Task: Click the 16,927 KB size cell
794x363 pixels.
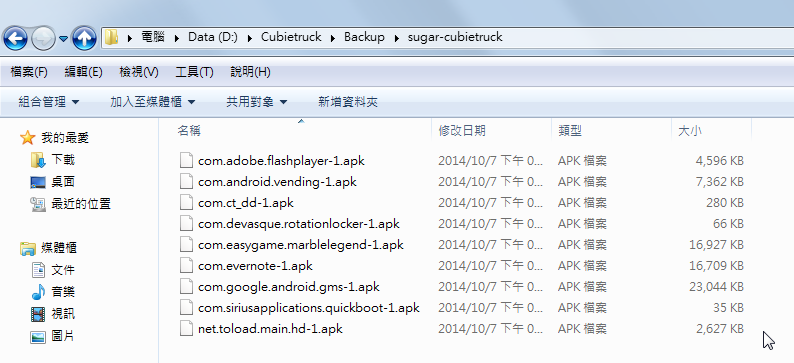Action: [x=716, y=245]
